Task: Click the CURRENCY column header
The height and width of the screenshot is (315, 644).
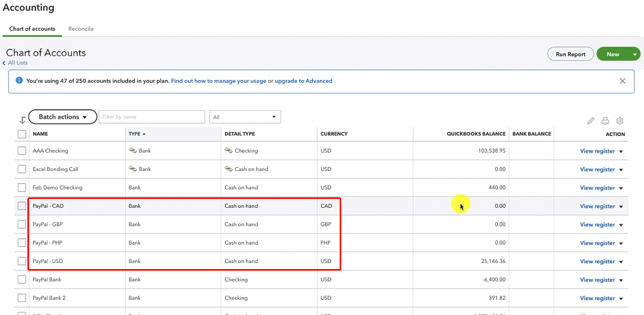Action: coord(334,134)
